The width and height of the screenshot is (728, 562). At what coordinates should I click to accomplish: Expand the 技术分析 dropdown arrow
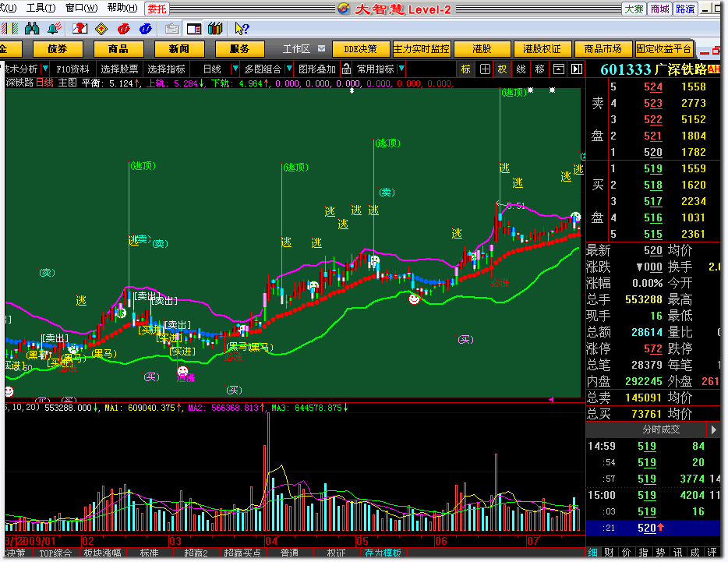pos(45,69)
